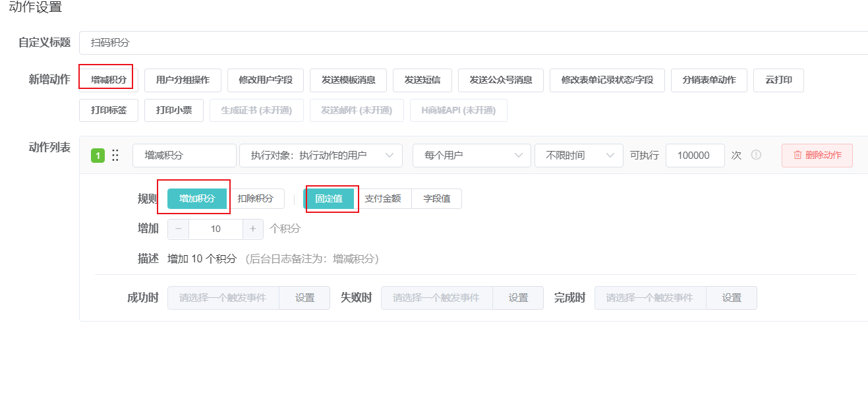868x408 pixels.
Task: Click 删除动作 button
Action: (817, 156)
